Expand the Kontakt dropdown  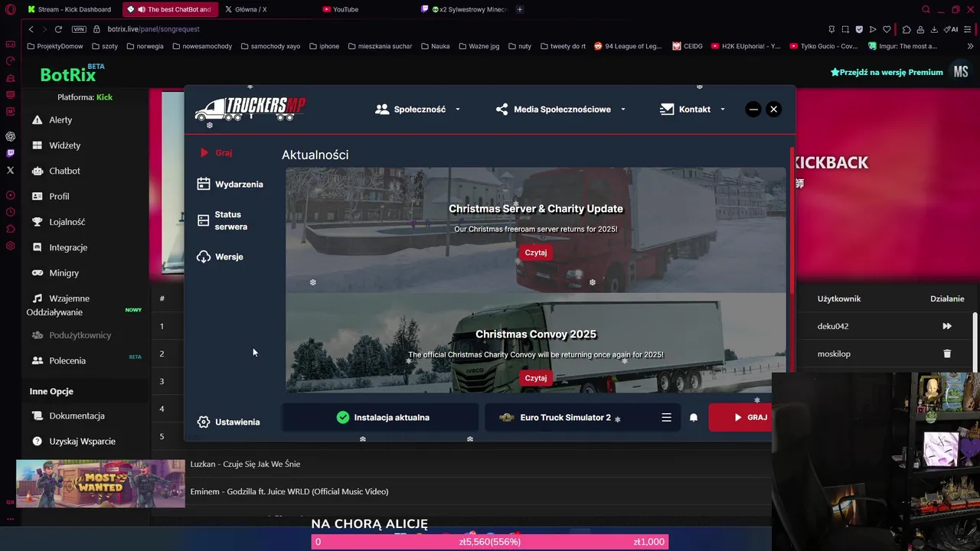(x=692, y=109)
